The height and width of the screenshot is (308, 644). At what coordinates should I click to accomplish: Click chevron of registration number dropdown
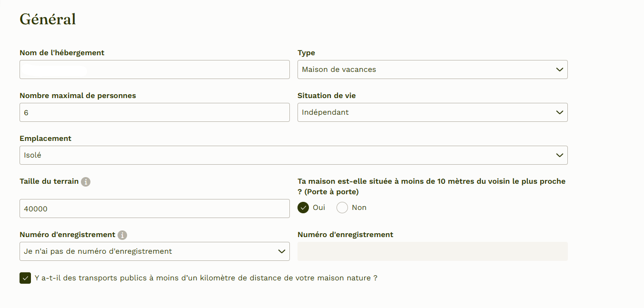(282, 251)
